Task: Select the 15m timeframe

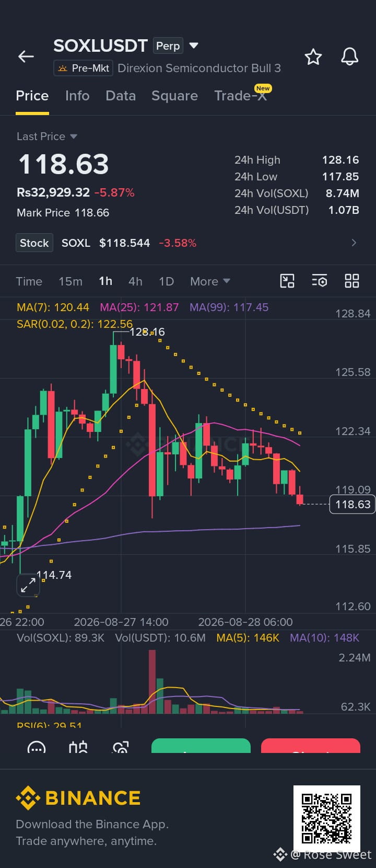Action: pyautogui.click(x=70, y=281)
